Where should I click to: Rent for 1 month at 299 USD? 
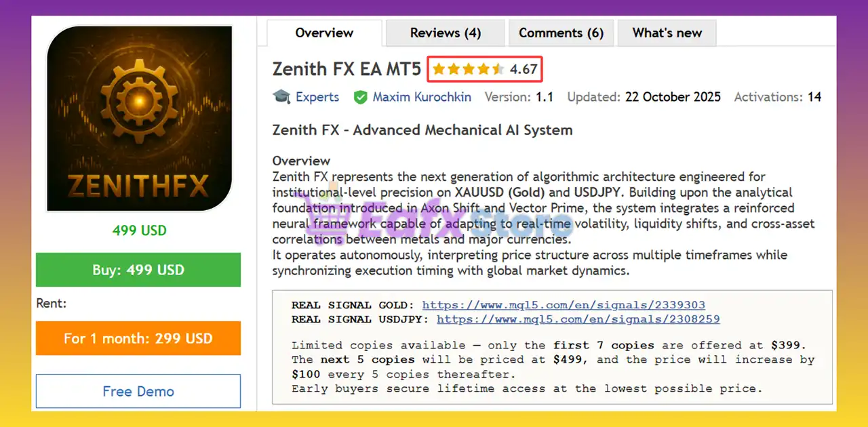pos(138,338)
